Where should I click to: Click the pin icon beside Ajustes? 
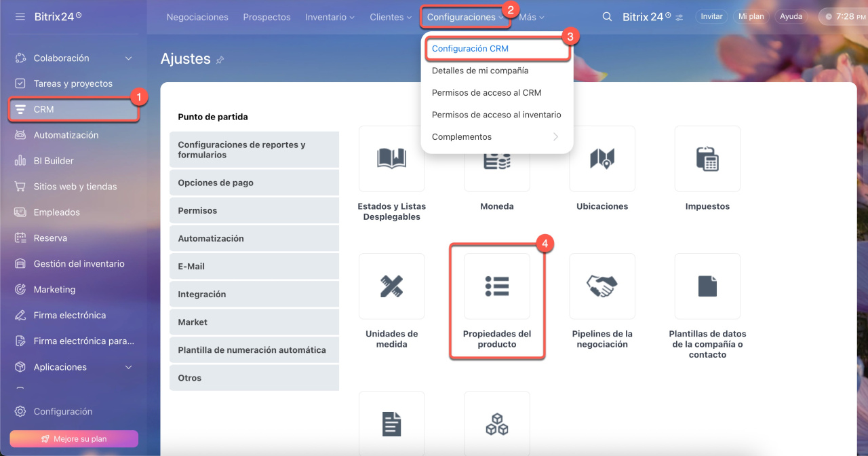click(220, 60)
